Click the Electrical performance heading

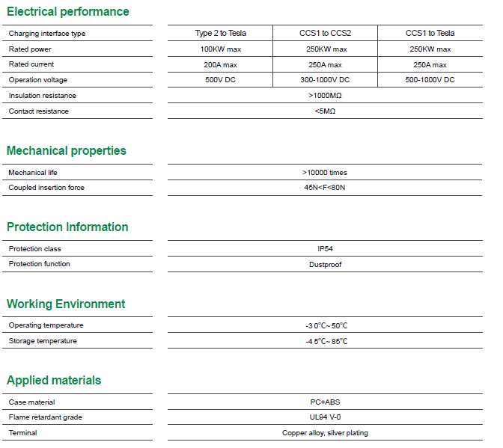(x=67, y=12)
